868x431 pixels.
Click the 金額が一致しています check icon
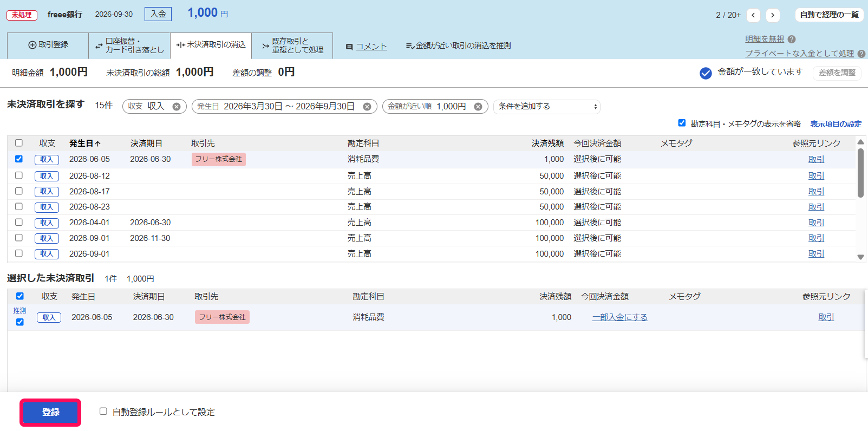pos(706,73)
